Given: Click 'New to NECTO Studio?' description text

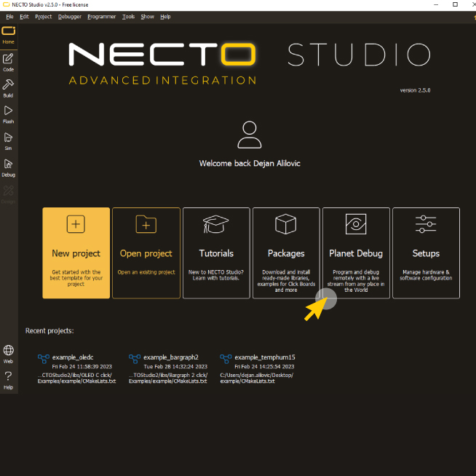Looking at the screenshot, I should click(216, 275).
